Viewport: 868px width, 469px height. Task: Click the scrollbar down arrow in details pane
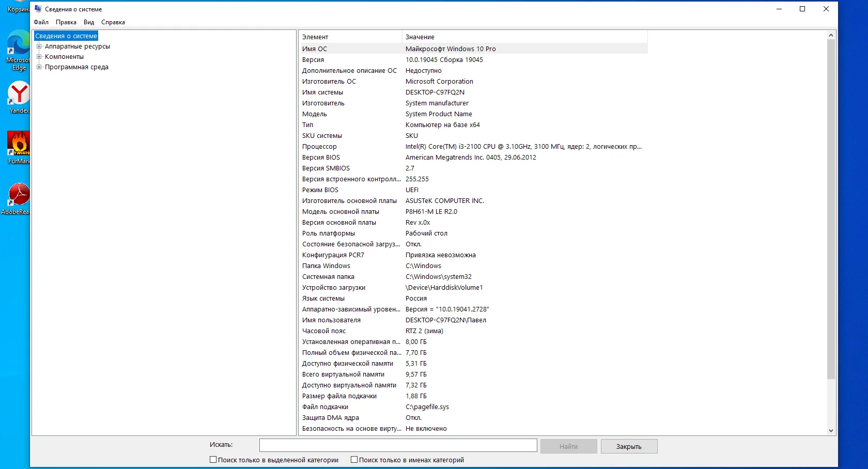coord(831,430)
